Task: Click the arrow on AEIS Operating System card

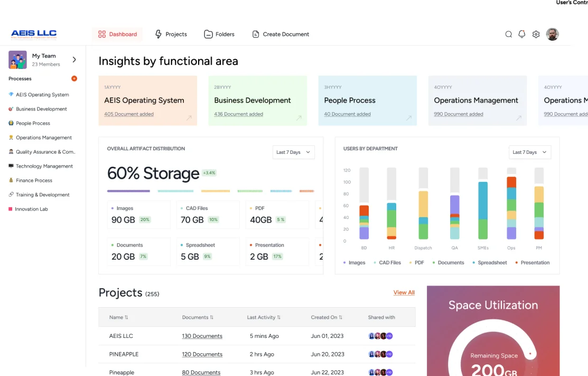Action: tap(189, 118)
